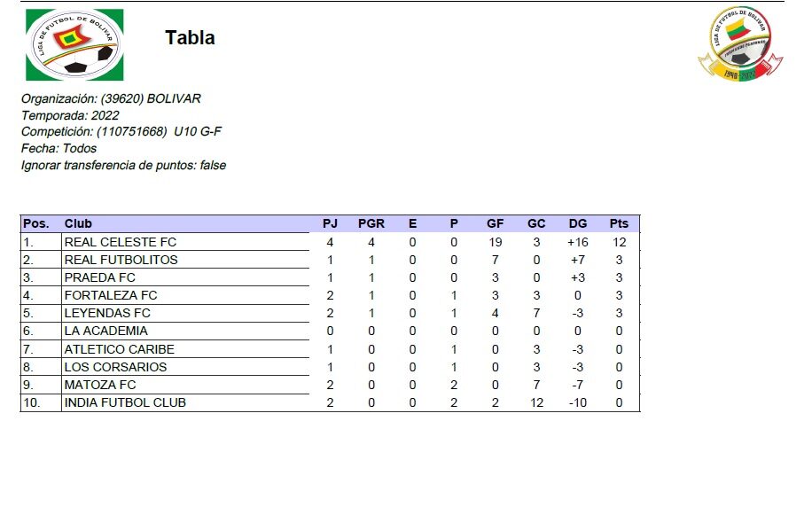Click the Liga de Futbol de Bolivar crest with red ribbon
812x507 pixels.
coord(740,45)
